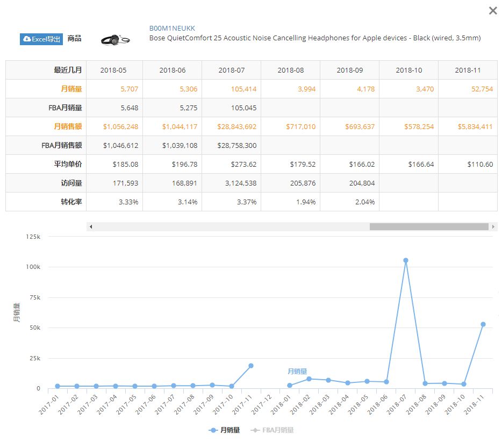Click the 月销售额 row header
Screen dimensions: 502x448
click(x=68, y=126)
